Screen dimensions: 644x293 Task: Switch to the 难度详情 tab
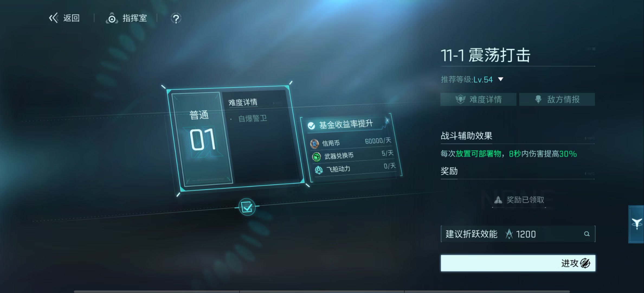click(478, 99)
